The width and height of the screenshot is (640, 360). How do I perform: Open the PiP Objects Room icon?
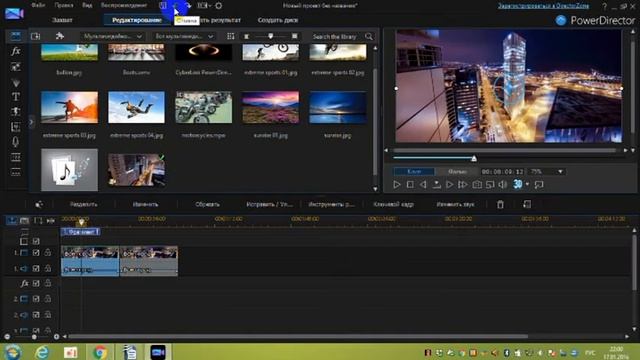(x=16, y=67)
